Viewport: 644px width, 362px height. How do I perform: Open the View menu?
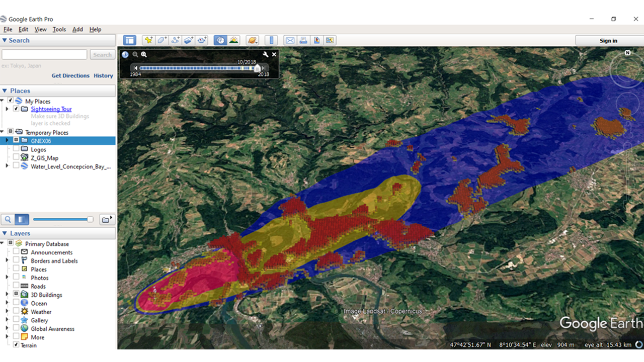(x=40, y=30)
